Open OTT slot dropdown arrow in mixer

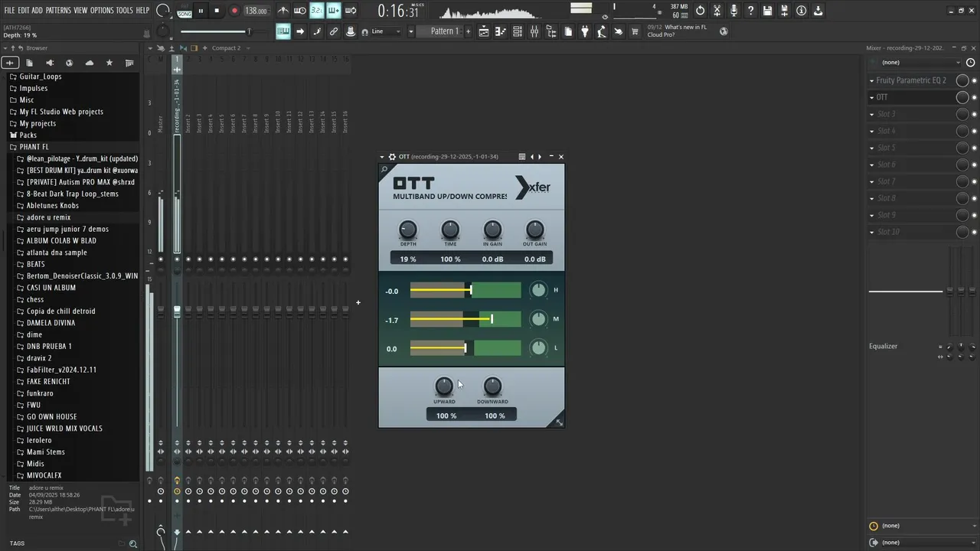tap(872, 97)
